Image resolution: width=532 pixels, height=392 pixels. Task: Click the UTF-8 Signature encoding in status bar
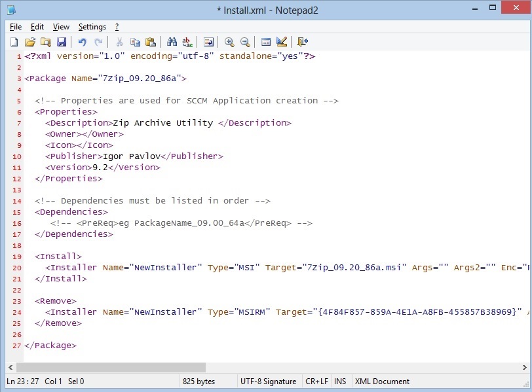[268, 382]
